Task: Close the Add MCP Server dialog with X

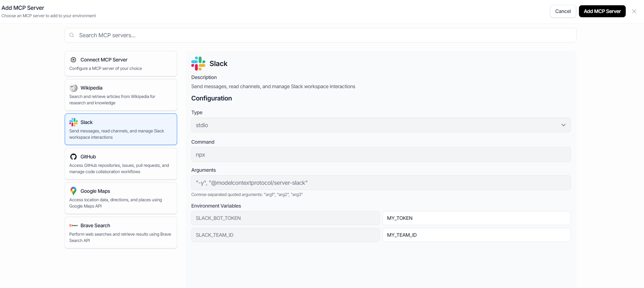Action: [634, 11]
